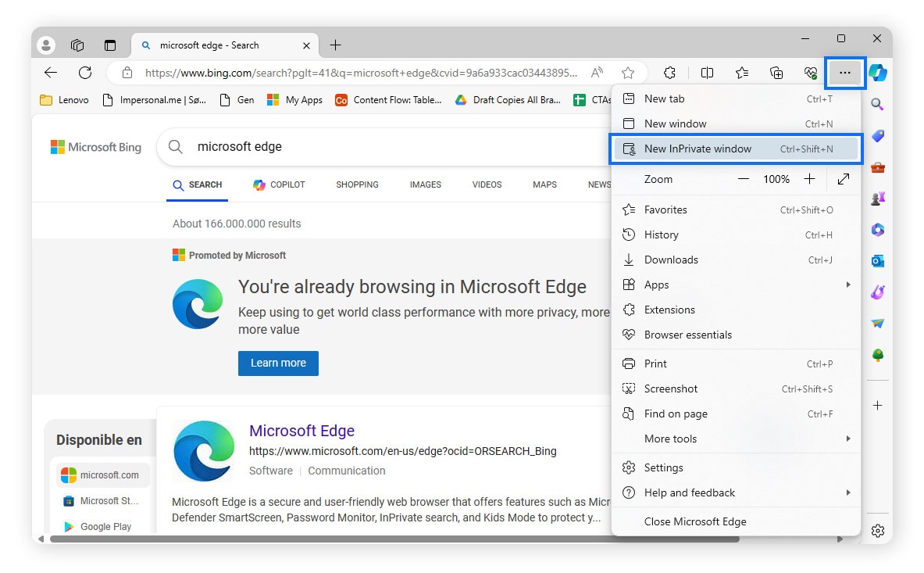
Task: Refresh the current page
Action: [85, 73]
